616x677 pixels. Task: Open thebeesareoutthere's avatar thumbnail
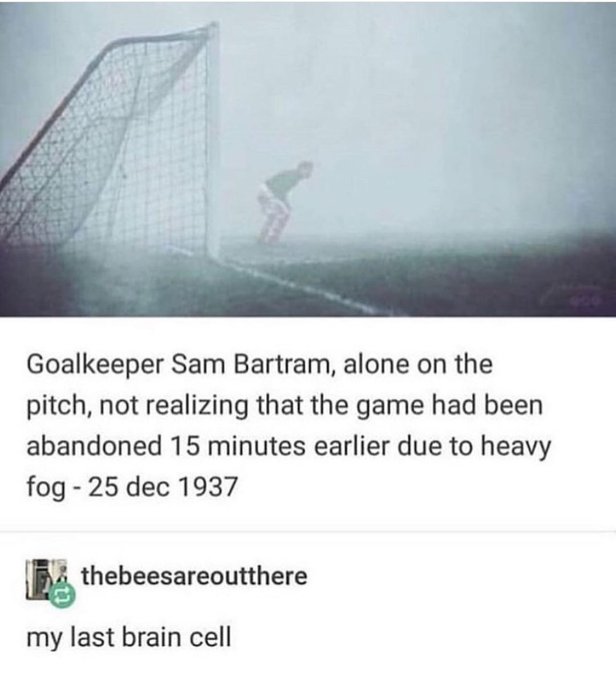click(x=47, y=579)
